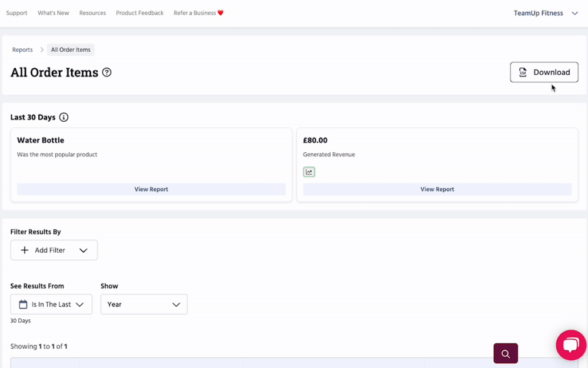
Task: Click Product Feedback in top bar
Action: point(140,13)
